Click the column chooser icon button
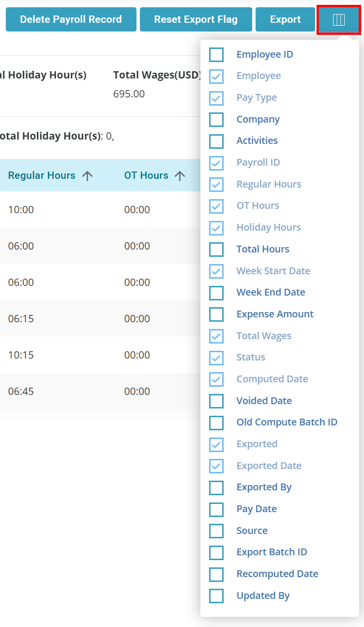This screenshot has width=364, height=627. pos(338,19)
